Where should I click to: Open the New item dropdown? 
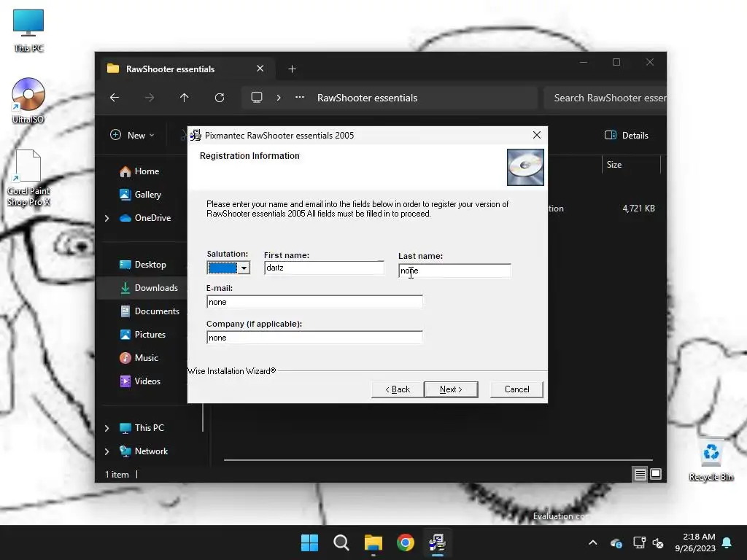133,135
